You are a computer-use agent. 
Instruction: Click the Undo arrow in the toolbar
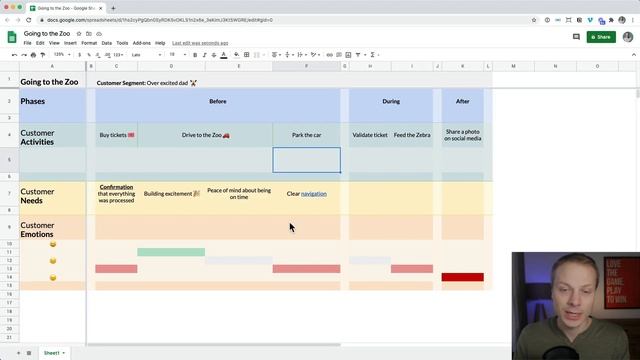pyautogui.click(x=14, y=55)
